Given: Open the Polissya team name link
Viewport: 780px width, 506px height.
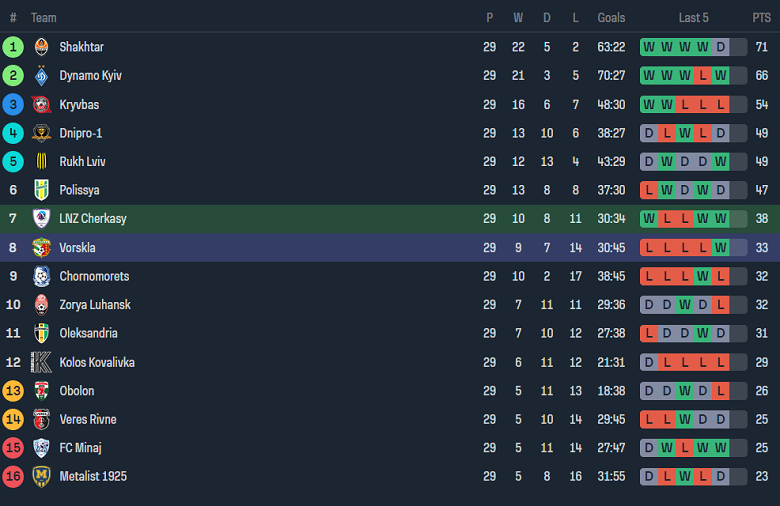Looking at the screenshot, I should 79,190.
